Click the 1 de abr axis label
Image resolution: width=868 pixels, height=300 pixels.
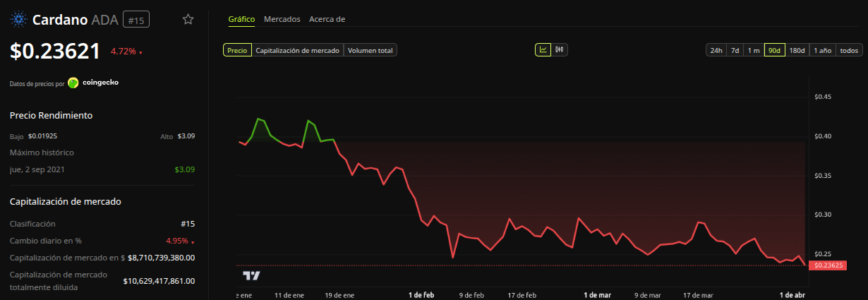[792, 294]
